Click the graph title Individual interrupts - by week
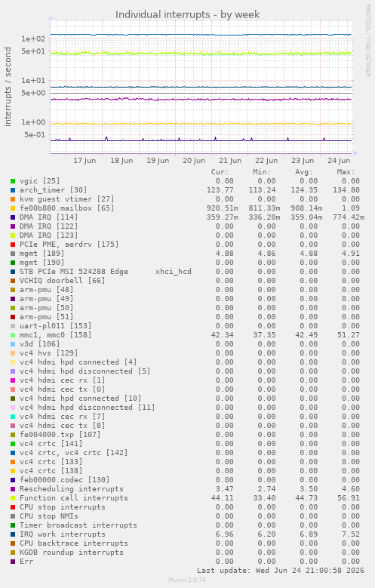 click(x=187, y=14)
